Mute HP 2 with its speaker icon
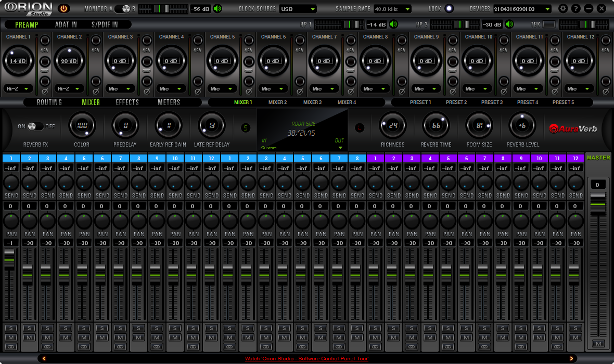The width and height of the screenshot is (614, 364). pos(509,24)
